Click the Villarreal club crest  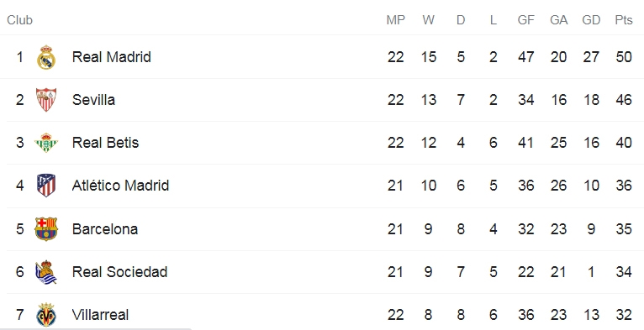tap(46, 315)
